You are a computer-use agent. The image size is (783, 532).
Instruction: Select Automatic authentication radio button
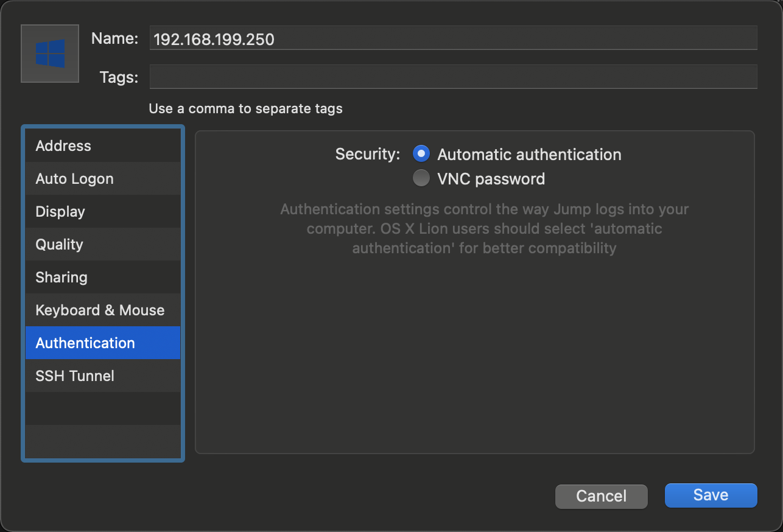point(421,154)
